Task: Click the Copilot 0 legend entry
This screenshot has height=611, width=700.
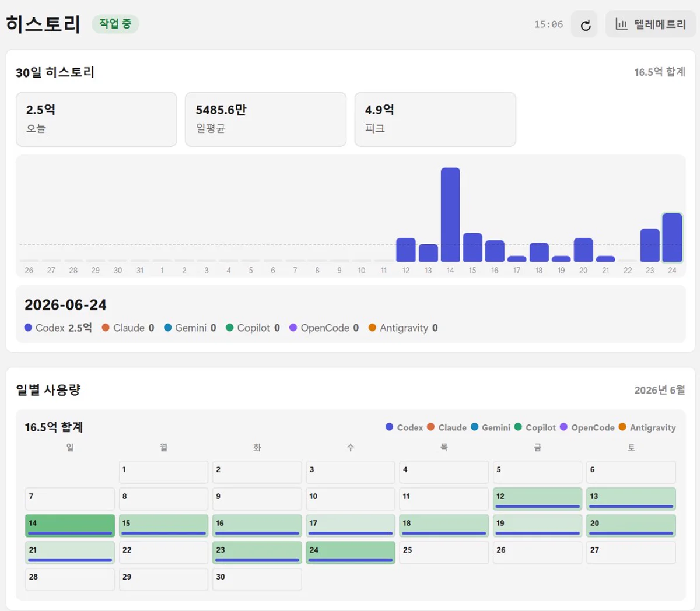Action: pyautogui.click(x=253, y=328)
